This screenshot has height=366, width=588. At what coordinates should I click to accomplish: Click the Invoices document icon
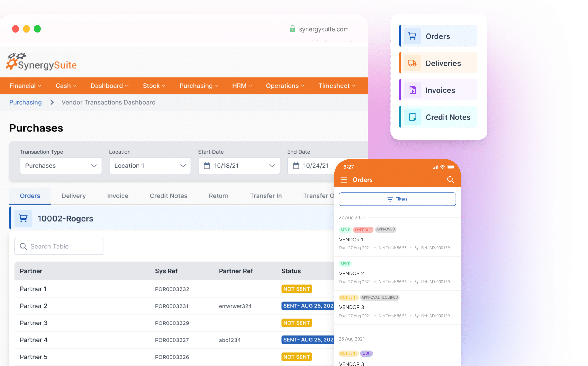(x=412, y=90)
